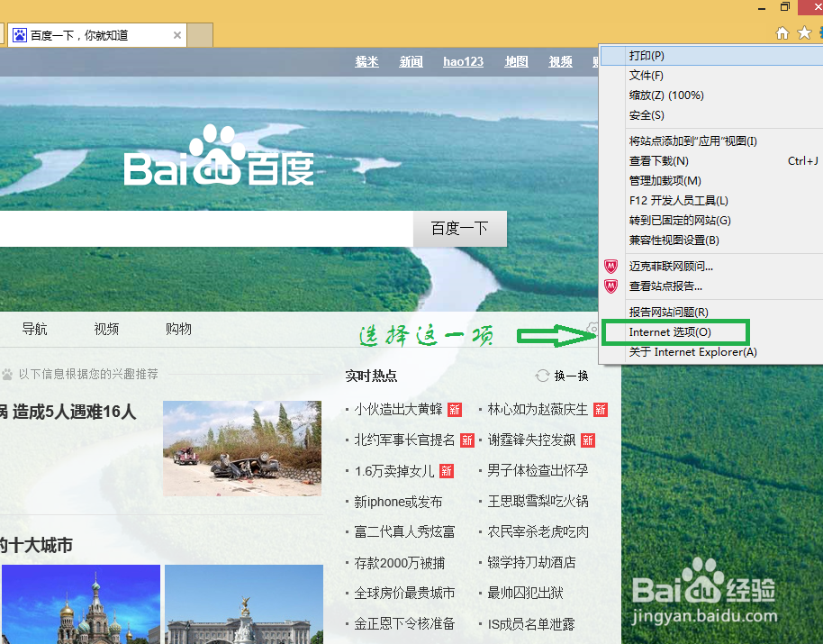Open homepage via the Home icon
The height and width of the screenshot is (644, 823).
tap(782, 32)
